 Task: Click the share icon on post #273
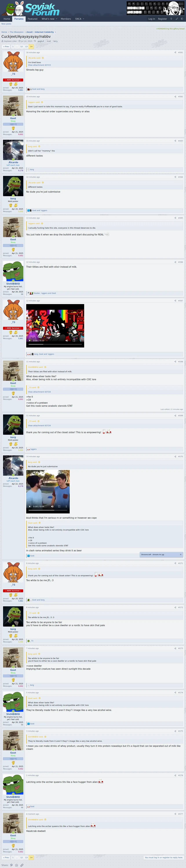(175, 648)
